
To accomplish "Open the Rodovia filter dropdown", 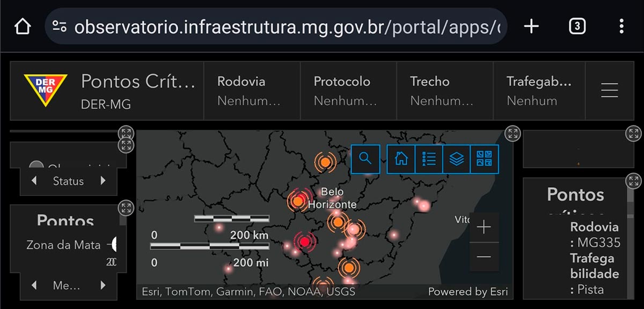I will click(x=252, y=91).
